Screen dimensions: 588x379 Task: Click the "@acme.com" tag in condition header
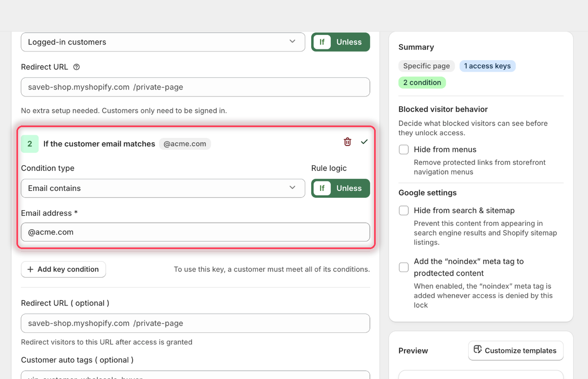point(185,144)
